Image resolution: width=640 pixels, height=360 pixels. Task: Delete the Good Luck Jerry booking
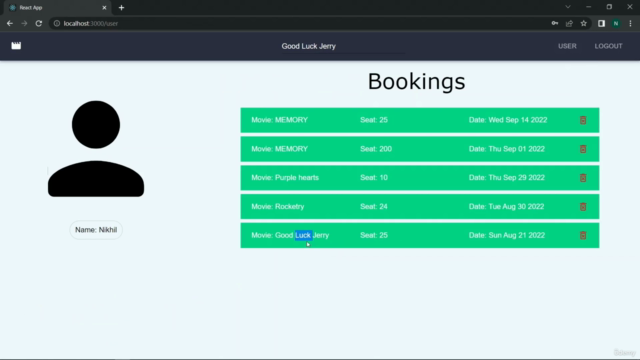coord(583,235)
